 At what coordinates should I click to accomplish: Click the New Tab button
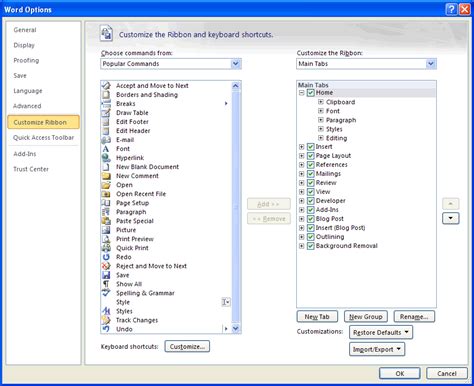coord(317,316)
